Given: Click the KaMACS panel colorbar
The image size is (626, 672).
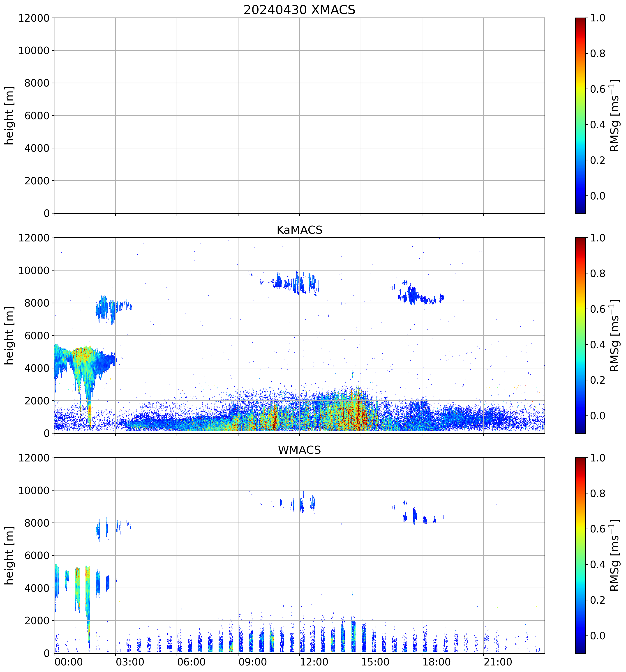Looking at the screenshot, I should 580,335.
